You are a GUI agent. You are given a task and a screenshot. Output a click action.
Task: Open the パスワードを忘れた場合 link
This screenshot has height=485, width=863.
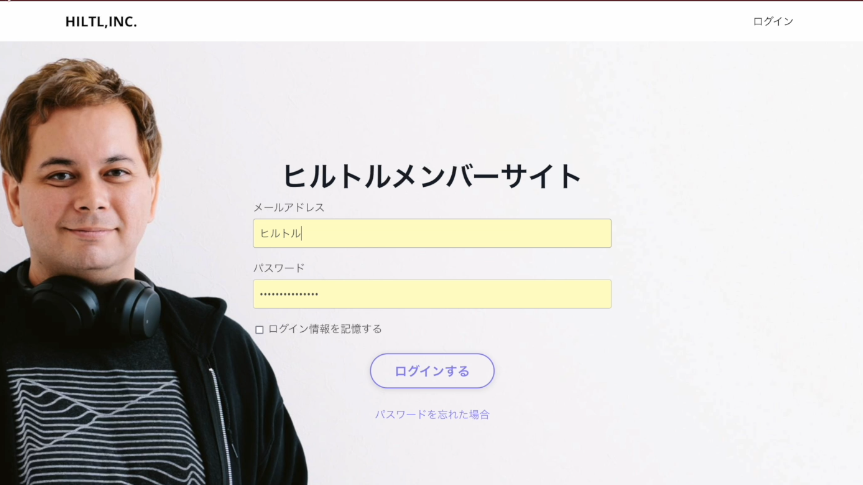tap(432, 415)
